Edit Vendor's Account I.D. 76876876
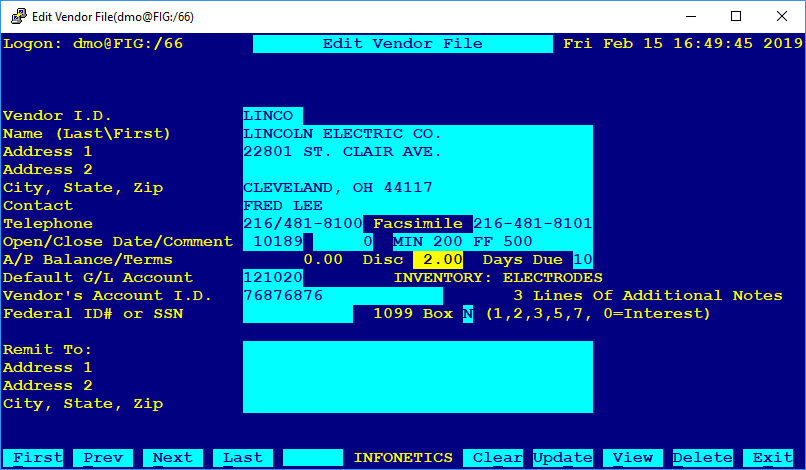The height and width of the screenshot is (470, 806). (x=343, y=296)
